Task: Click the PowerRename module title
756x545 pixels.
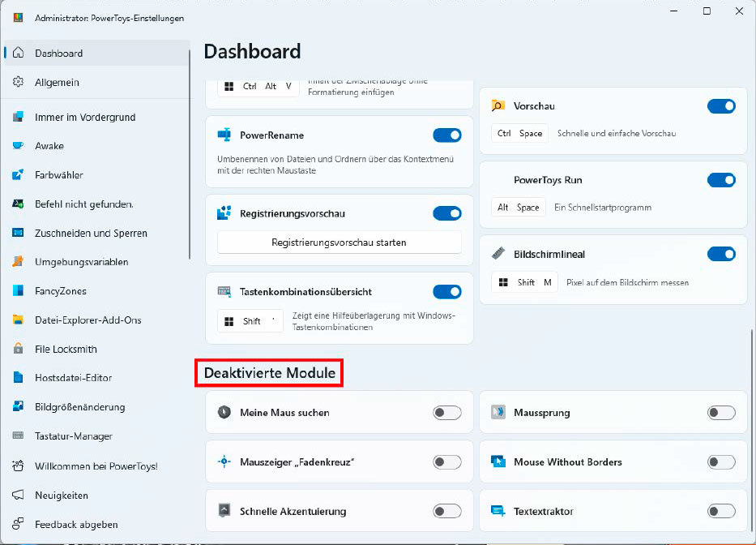Action: (272, 135)
